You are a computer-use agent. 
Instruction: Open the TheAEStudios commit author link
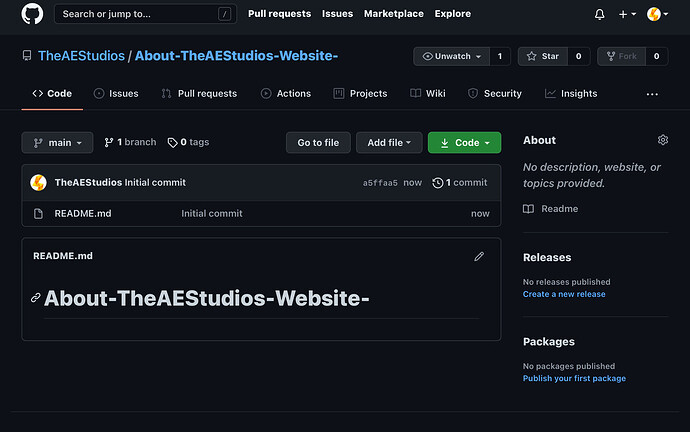88,182
